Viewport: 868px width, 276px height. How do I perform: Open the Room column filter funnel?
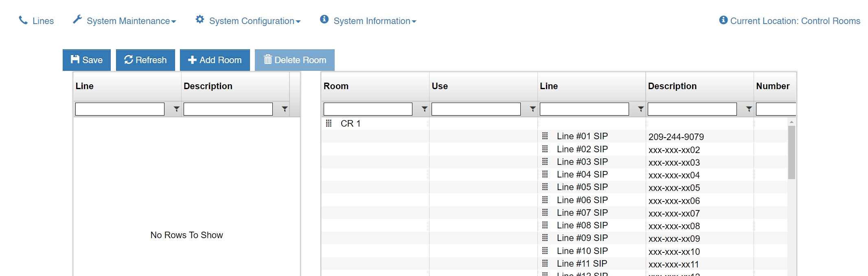[x=424, y=109]
